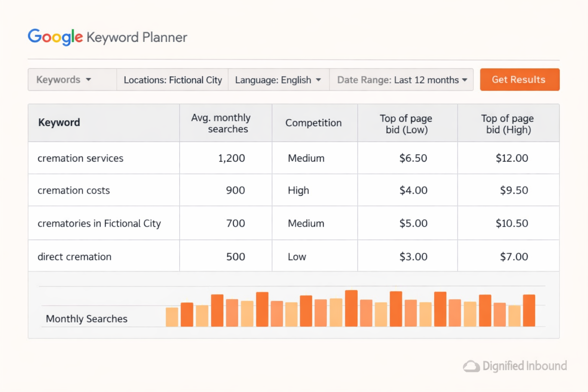
Task: Select the Keyword column header
Action: tap(59, 122)
